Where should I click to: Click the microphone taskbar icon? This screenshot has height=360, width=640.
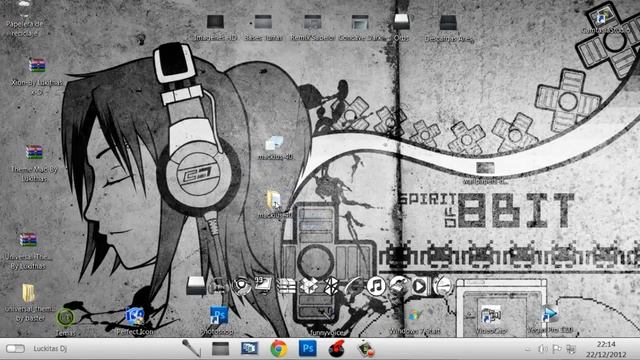pyautogui.click(x=191, y=348)
